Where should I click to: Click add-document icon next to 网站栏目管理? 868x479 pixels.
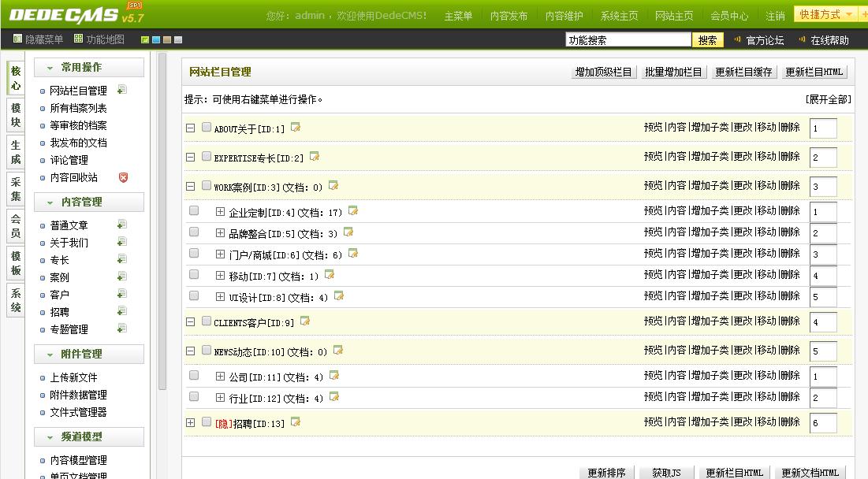tap(122, 90)
